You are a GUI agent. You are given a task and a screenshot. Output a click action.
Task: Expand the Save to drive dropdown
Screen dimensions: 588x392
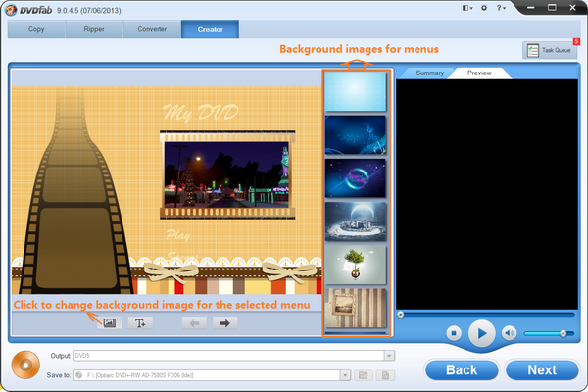tap(345, 375)
